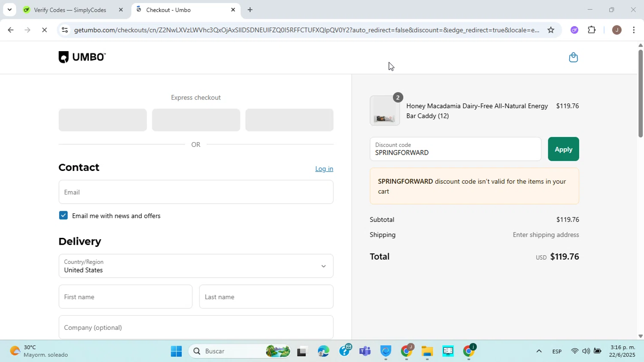This screenshot has width=644, height=362.
Task: Open the help app icon on taskbar
Action: pyautogui.click(x=345, y=351)
